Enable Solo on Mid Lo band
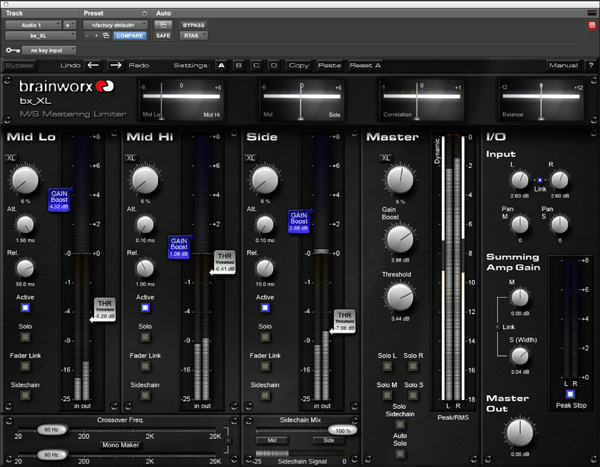This screenshot has width=600, height=467. 25,337
